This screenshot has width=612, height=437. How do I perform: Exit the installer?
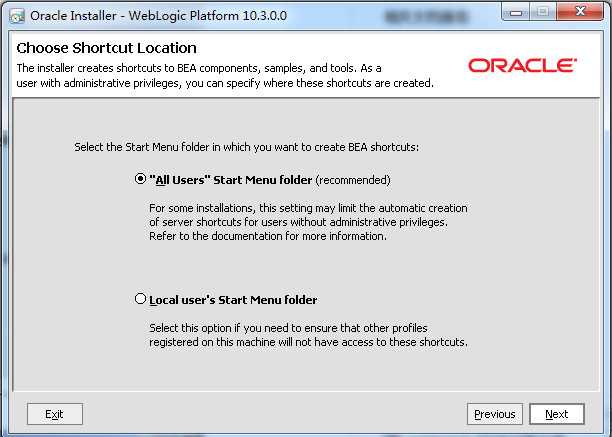pyautogui.click(x=55, y=414)
